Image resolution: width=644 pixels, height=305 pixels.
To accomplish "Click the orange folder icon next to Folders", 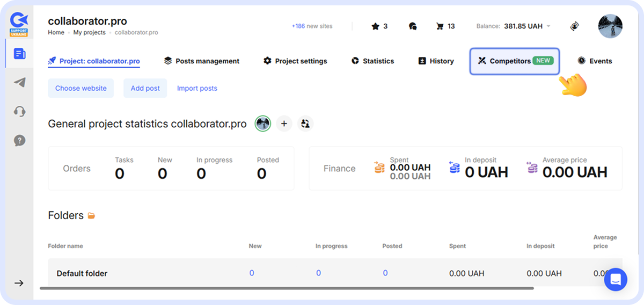I will pyautogui.click(x=91, y=216).
